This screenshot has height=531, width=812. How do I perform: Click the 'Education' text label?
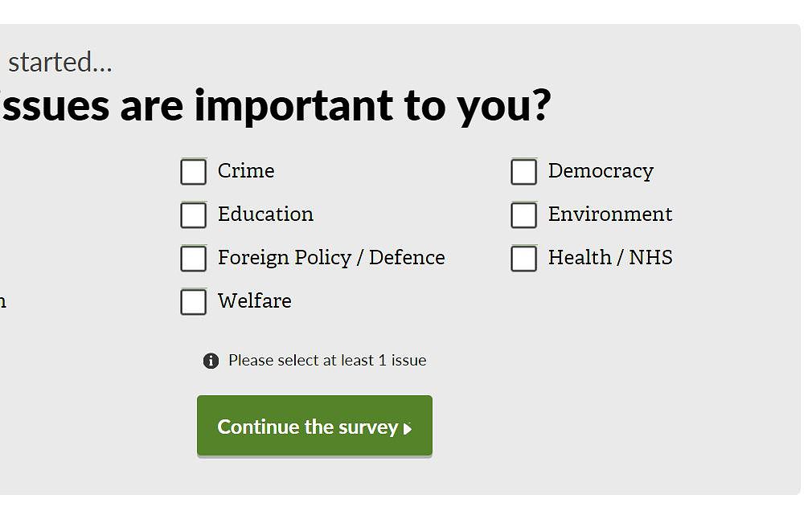pyautogui.click(x=265, y=214)
